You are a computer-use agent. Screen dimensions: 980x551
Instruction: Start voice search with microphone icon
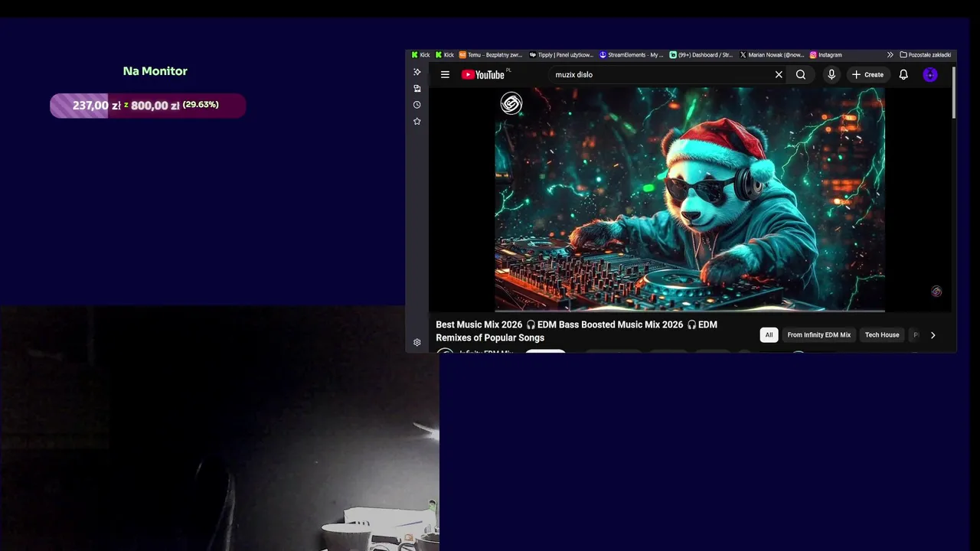831,74
